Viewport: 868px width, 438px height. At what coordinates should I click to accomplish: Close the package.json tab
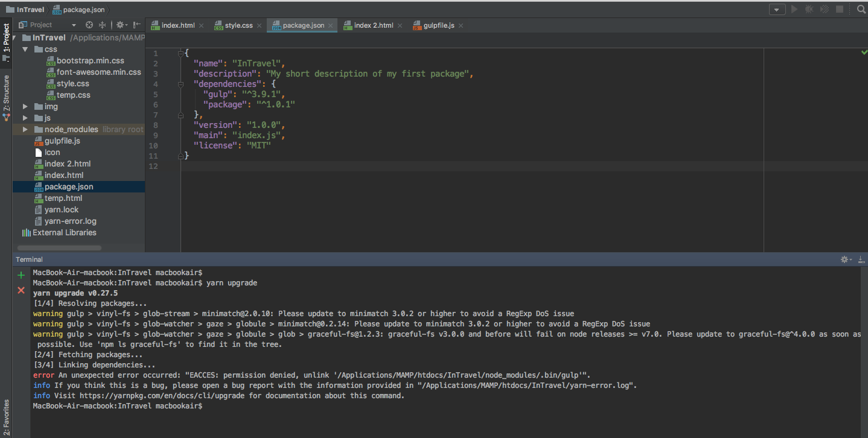click(x=331, y=25)
